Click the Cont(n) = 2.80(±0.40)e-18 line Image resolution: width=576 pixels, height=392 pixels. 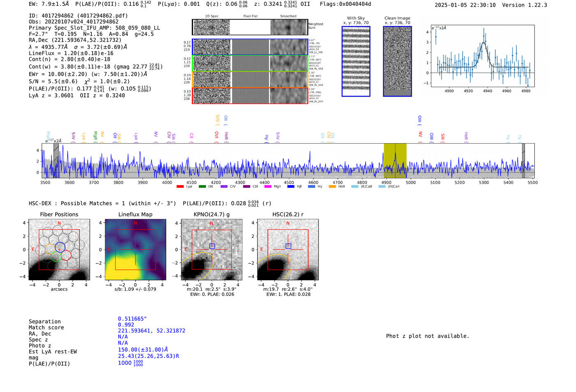70,59
